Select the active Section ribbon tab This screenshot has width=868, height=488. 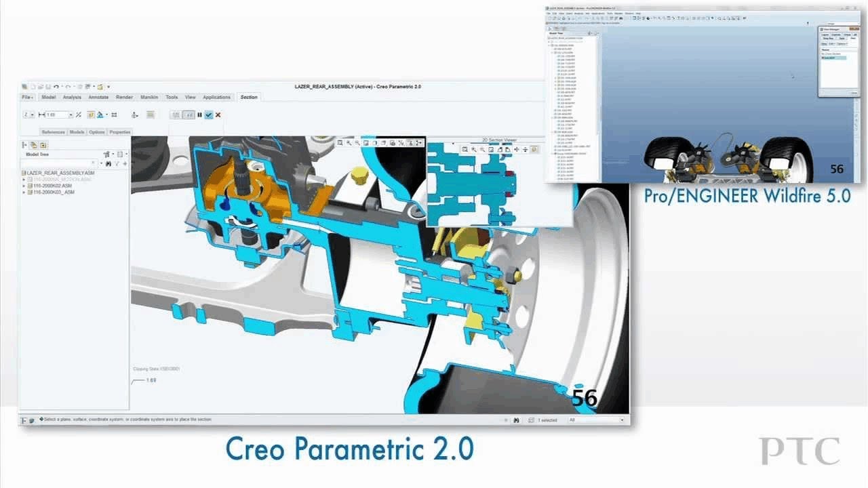(249, 97)
